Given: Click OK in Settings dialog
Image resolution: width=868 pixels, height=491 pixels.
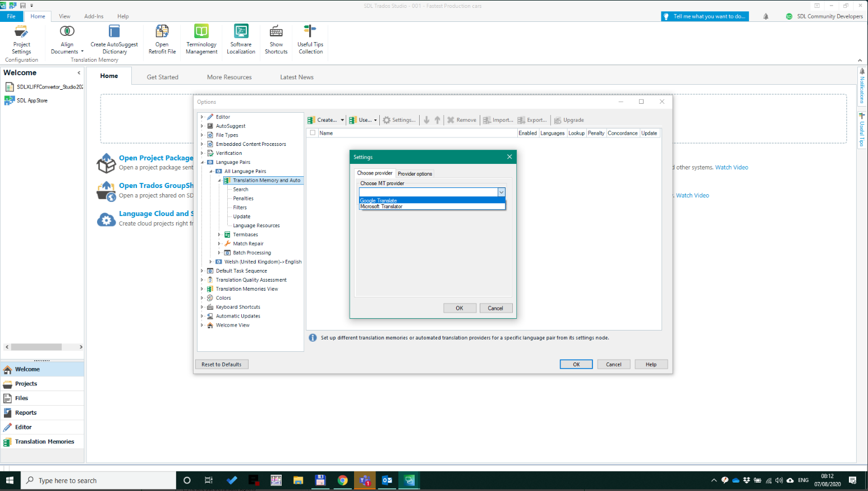Looking at the screenshot, I should coord(460,308).
